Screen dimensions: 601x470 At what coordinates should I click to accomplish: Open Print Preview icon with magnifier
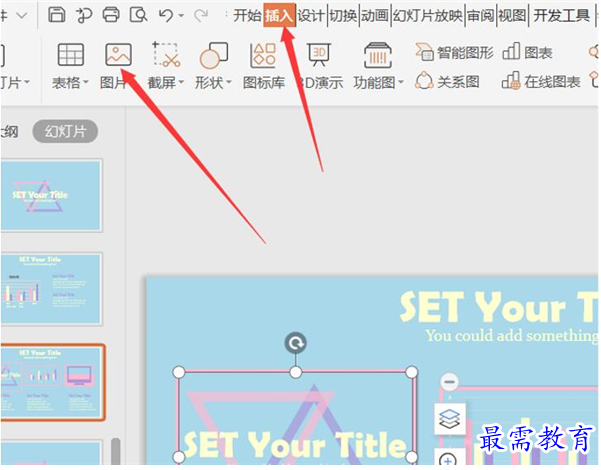(x=138, y=15)
